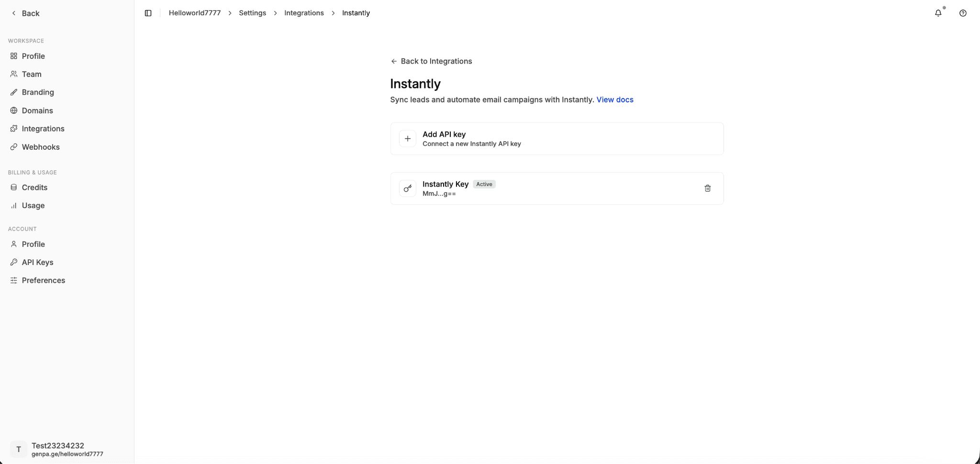Screen dimensions: 980x464
Task: Click the Credits coins icon
Action: point(14,188)
